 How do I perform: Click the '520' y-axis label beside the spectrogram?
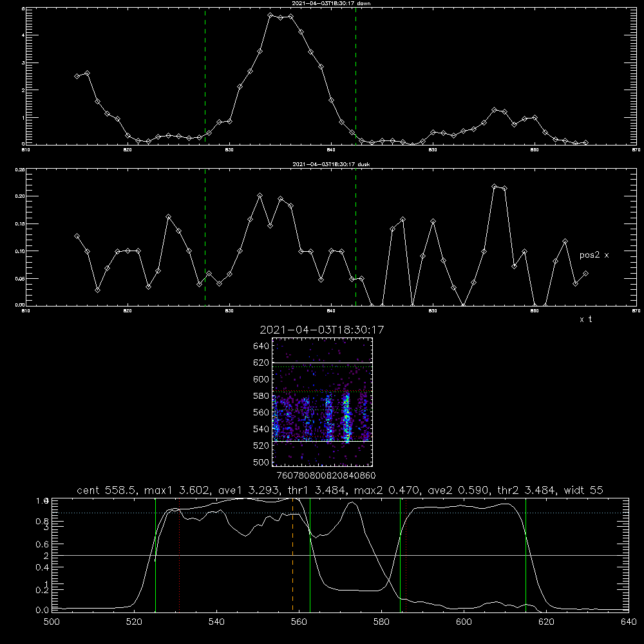[261, 446]
